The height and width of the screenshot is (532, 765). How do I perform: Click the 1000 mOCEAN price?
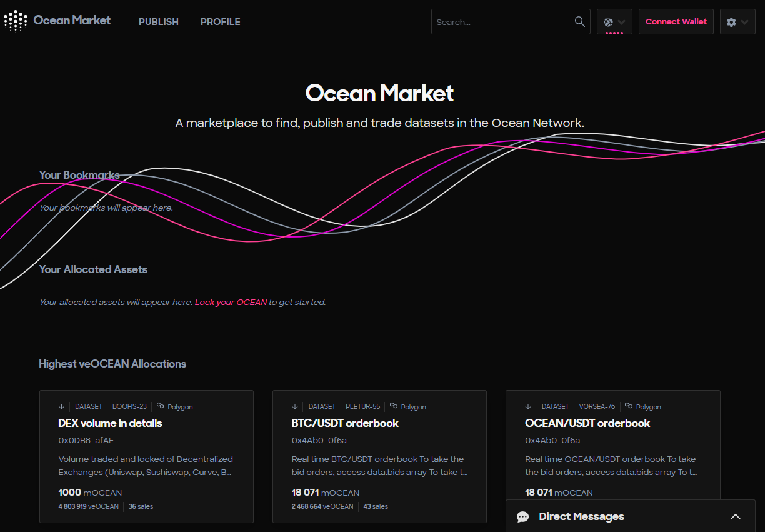[90, 493]
